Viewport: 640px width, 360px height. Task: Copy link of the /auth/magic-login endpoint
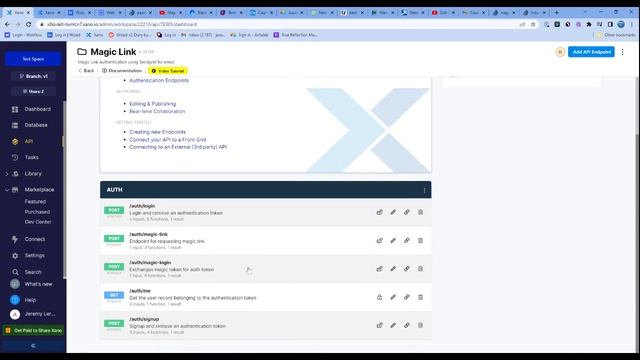point(407,269)
